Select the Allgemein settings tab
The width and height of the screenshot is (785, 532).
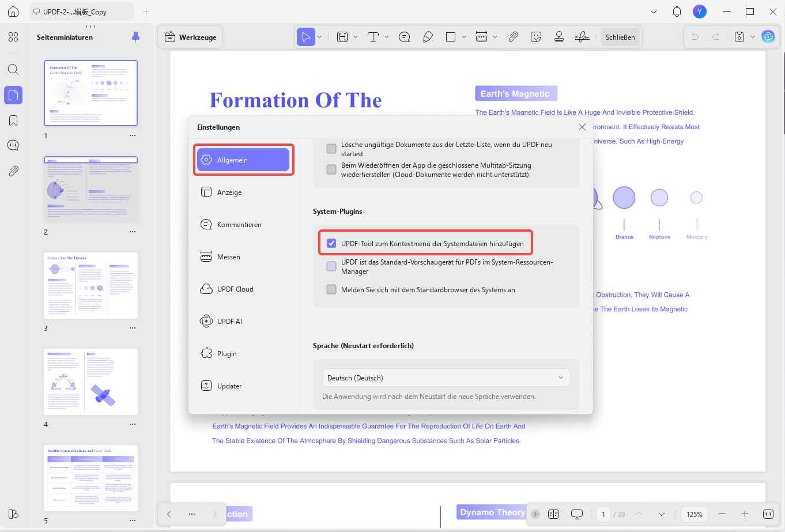(243, 160)
